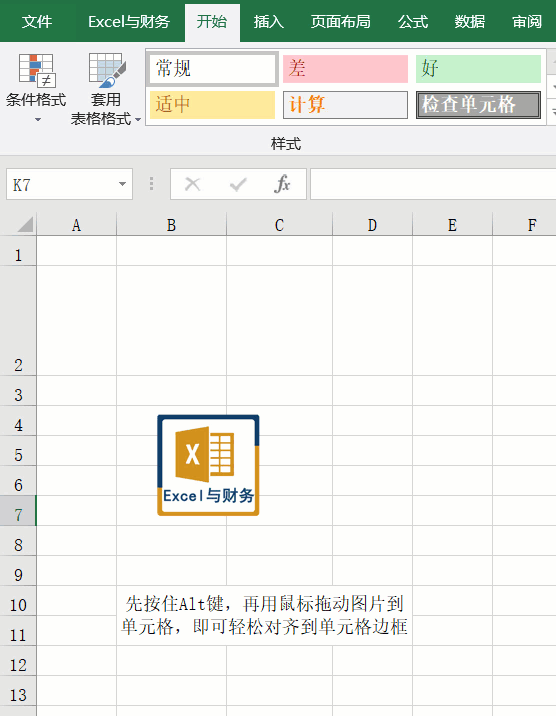Open the Name Box dropdown arrow
This screenshot has width=556, height=716.
[x=122, y=184]
